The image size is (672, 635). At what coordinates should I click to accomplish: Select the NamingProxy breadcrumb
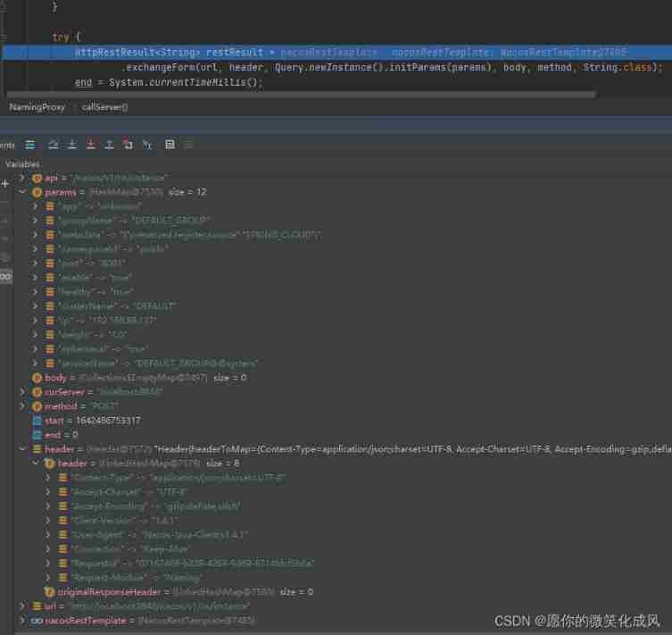[x=37, y=107]
